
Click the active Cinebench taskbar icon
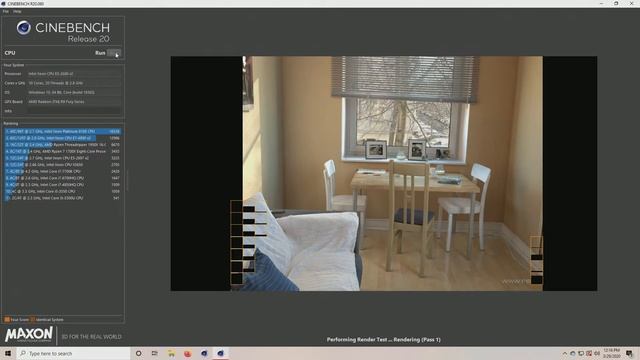pos(220,353)
